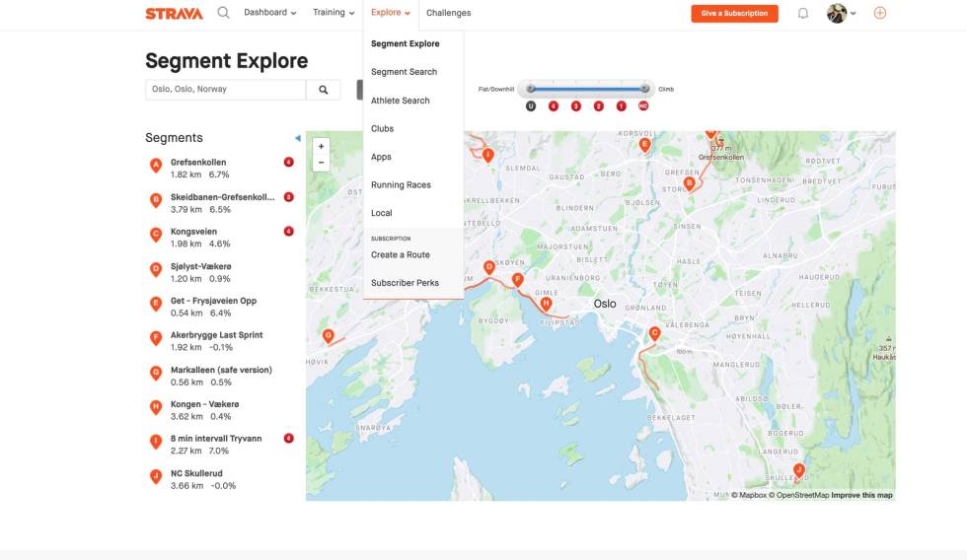Select category 2 climb badge under slider
This screenshot has height=560, width=967.
(598, 105)
